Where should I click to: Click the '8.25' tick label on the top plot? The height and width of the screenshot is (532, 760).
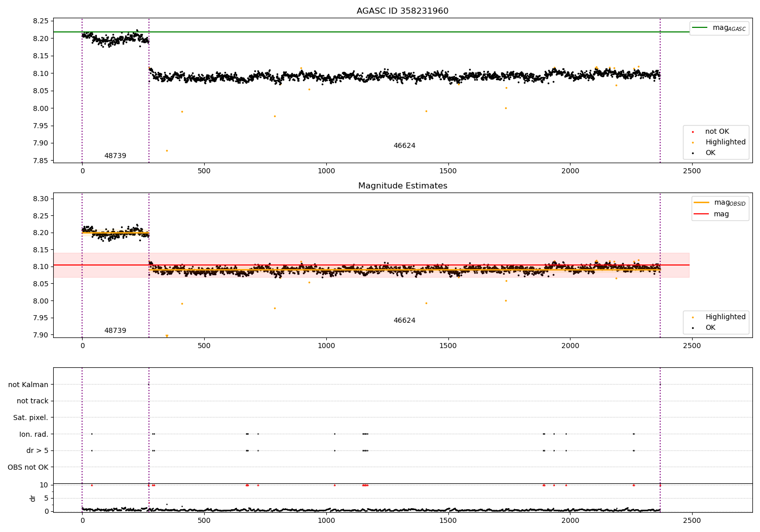(41, 21)
